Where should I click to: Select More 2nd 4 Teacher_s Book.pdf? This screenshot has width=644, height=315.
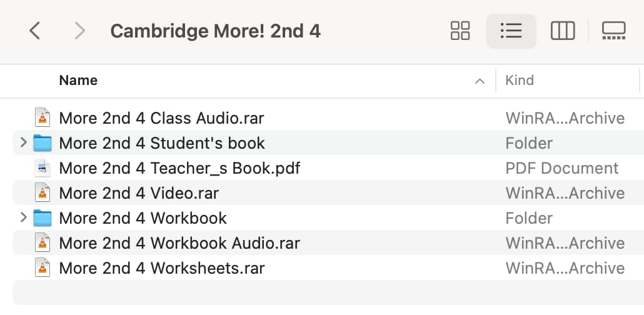pyautogui.click(x=329, y=168)
